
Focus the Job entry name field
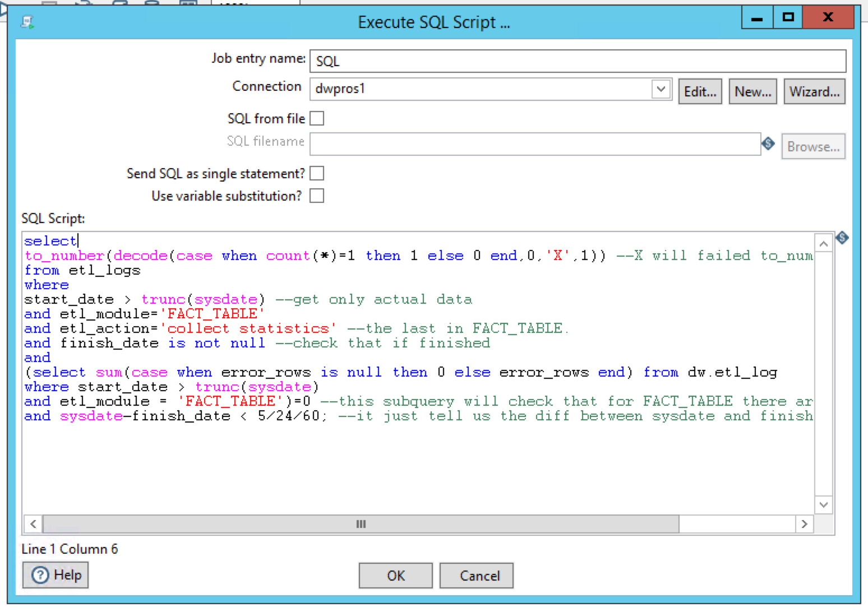tap(578, 61)
